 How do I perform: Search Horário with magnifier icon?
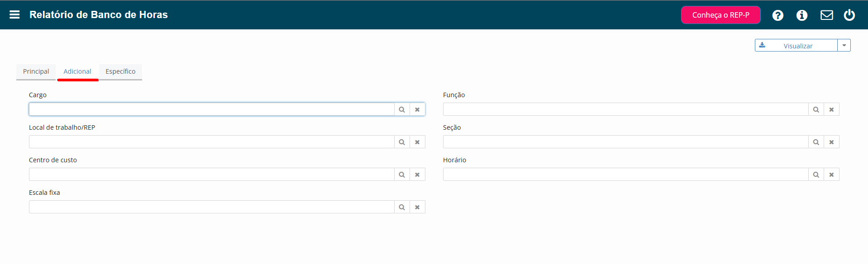point(816,174)
